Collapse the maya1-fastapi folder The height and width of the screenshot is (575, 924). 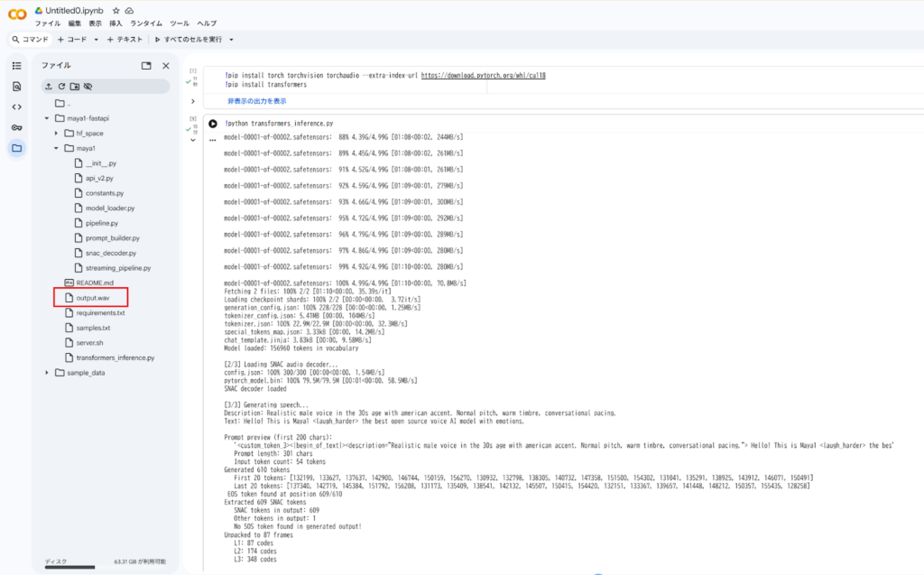click(47, 118)
